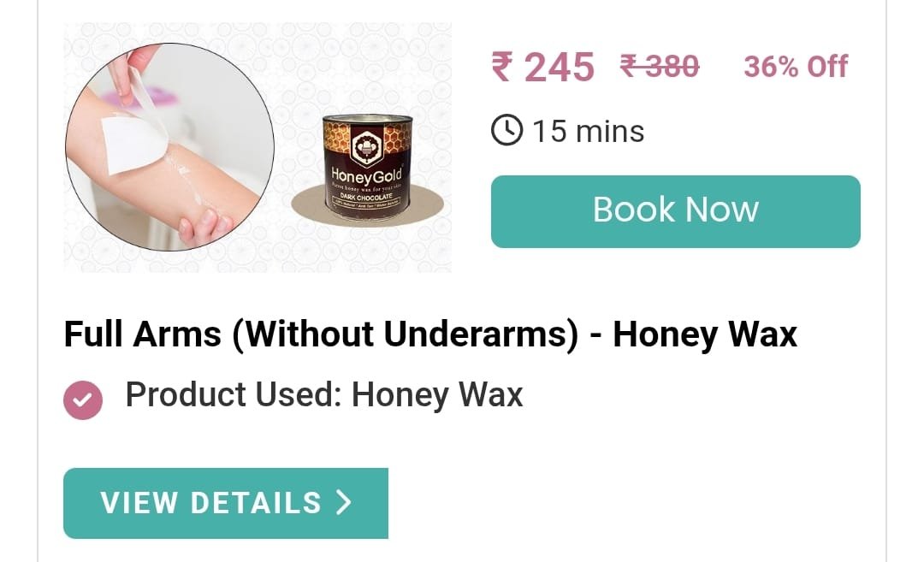This screenshot has height=562, width=924.
Task: Tap the Book Now button
Action: click(x=675, y=211)
